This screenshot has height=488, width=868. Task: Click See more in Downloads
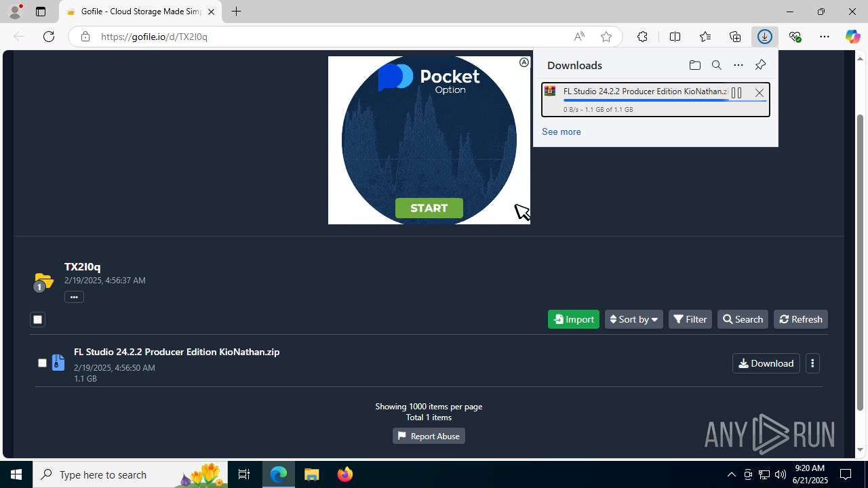[x=561, y=131]
